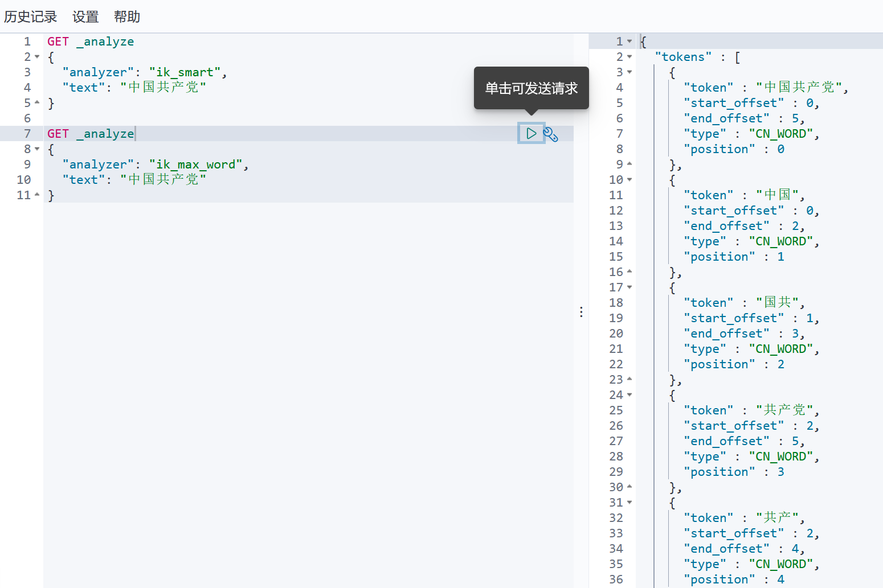
Task: Toggle fold marker at response line 30
Action: [x=629, y=487]
